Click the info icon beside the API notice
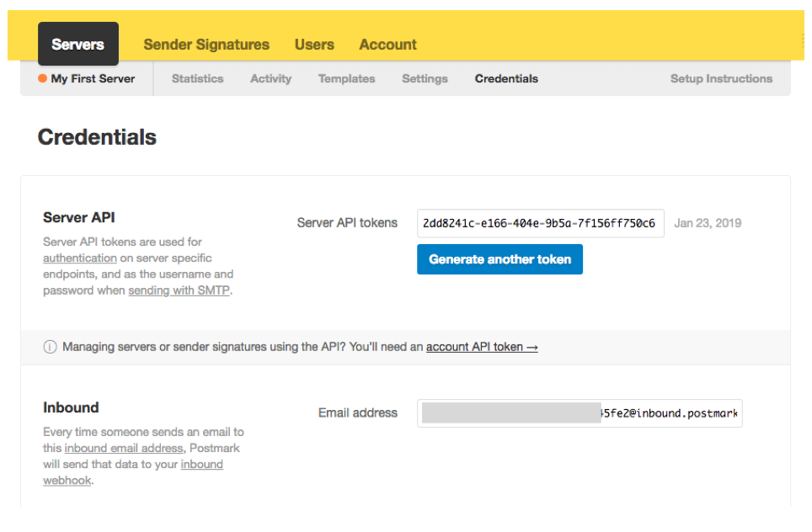 [x=50, y=347]
